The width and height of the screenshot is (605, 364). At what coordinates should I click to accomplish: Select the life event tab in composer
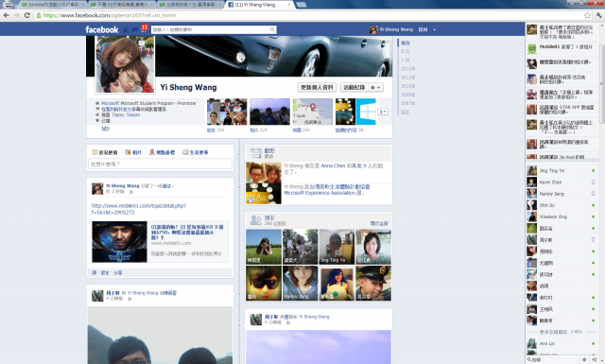coord(196,152)
